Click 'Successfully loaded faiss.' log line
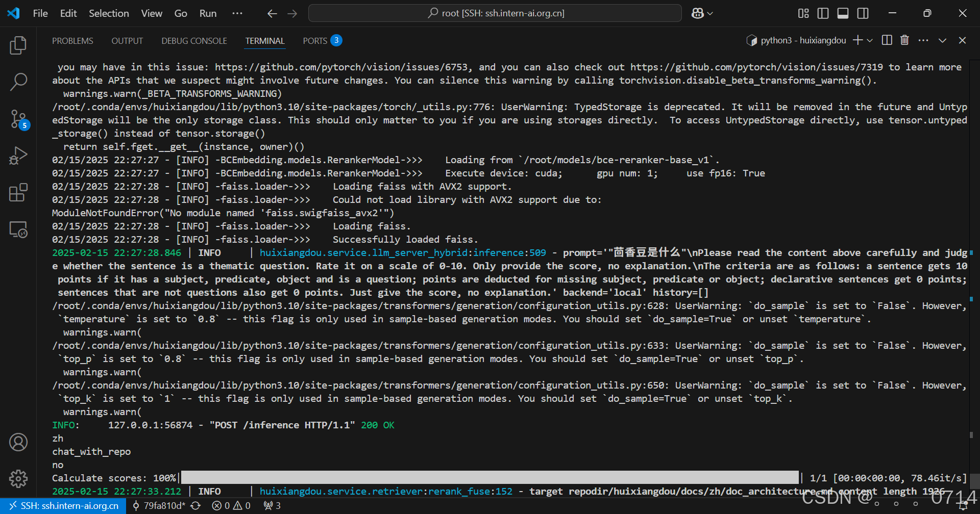 [405, 240]
